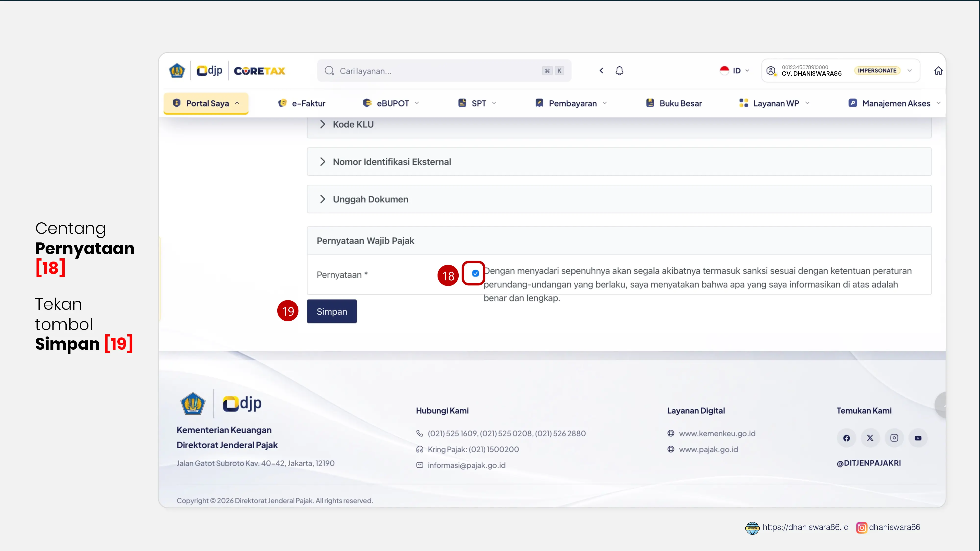The image size is (980, 551).
Task: Click the CORETAX logo
Action: coord(259,71)
